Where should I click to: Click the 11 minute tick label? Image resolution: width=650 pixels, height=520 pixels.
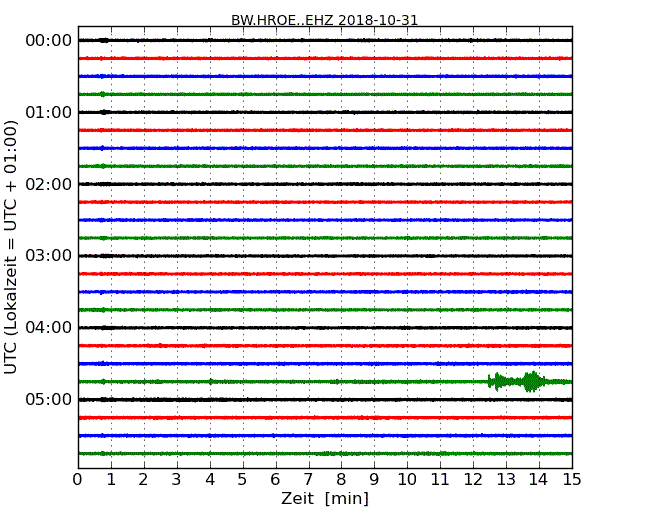coord(440,480)
